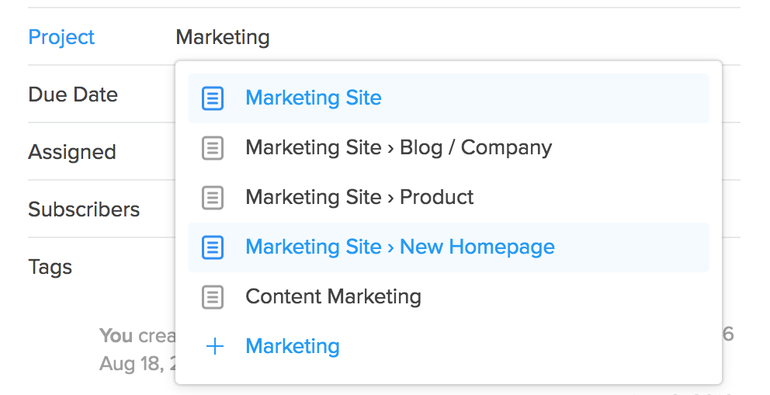This screenshot has width=770, height=395.
Task: Click the Content Marketing list icon
Action: pyautogui.click(x=213, y=297)
